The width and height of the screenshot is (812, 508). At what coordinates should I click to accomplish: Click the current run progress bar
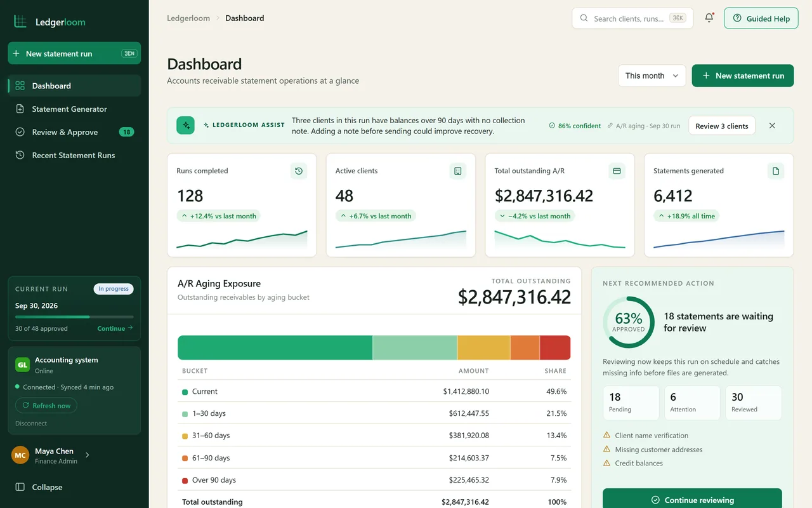[x=74, y=317]
